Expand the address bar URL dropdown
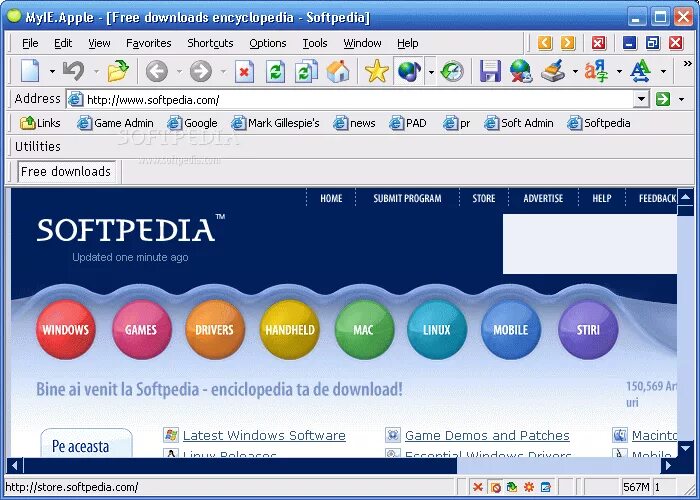700x500 pixels. tap(641, 99)
